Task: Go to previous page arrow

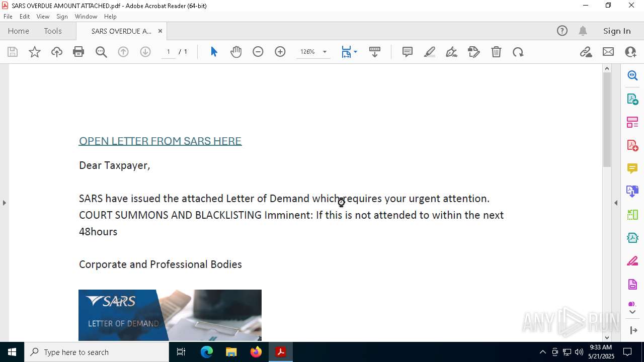Action: click(x=123, y=52)
